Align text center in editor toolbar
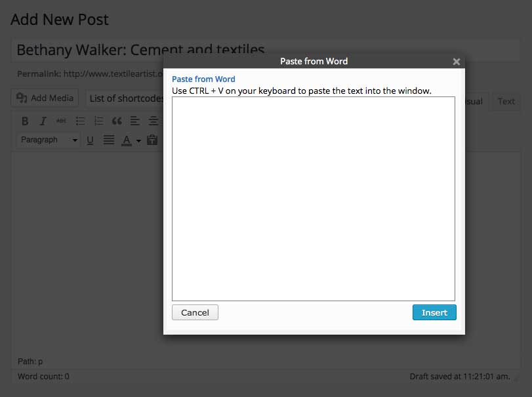The width and height of the screenshot is (532, 397). tap(153, 121)
